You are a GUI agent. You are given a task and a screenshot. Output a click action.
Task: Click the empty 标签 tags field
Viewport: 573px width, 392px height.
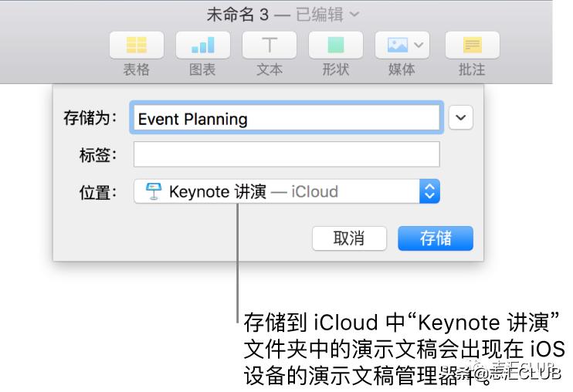[x=286, y=154]
